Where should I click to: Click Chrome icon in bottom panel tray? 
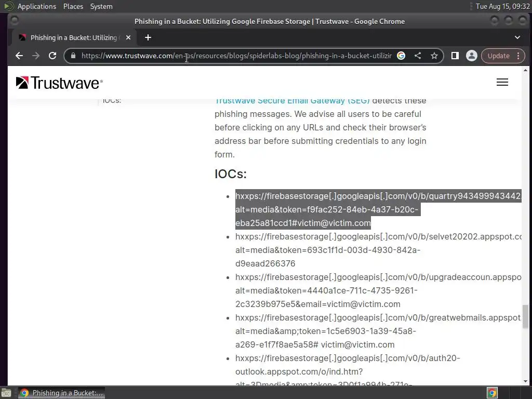(x=492, y=393)
